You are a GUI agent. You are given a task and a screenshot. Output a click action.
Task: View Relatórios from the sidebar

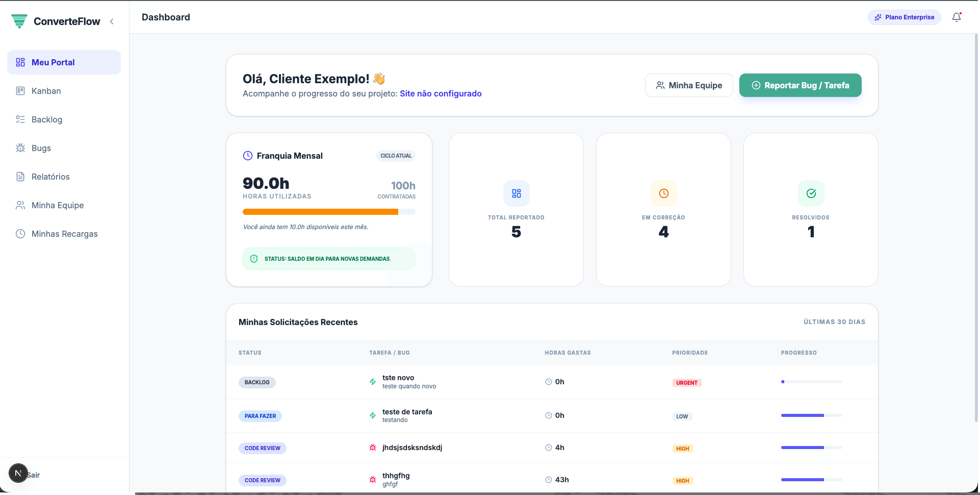(x=50, y=177)
